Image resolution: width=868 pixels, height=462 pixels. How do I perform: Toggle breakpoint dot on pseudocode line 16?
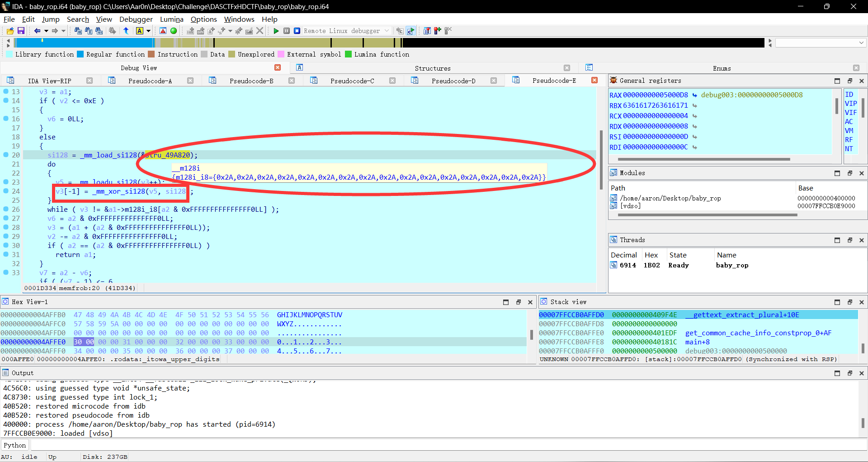pos(6,119)
